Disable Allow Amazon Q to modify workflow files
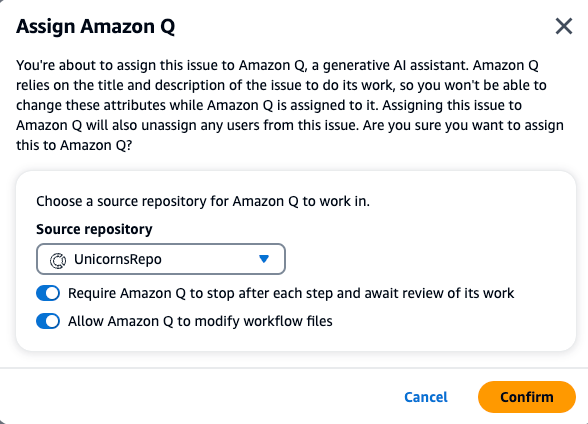This screenshot has height=424, width=588. 48,321
